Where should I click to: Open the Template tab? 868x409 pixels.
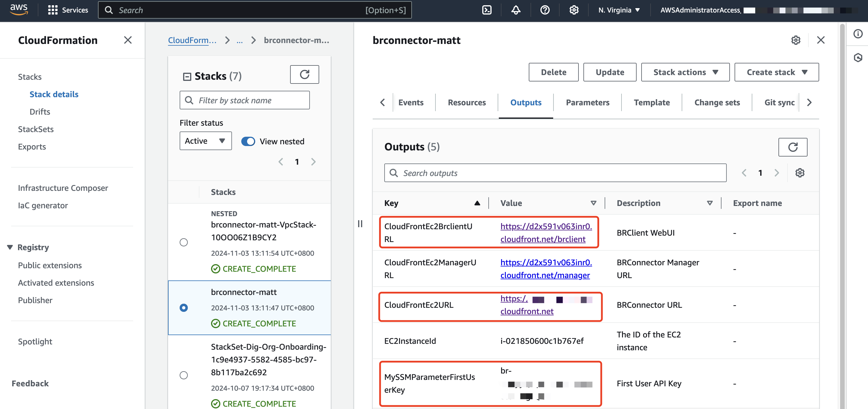click(x=652, y=102)
